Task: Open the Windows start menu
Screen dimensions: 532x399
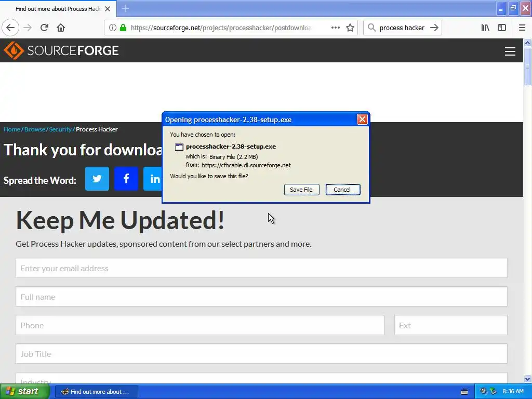Action: click(x=25, y=392)
